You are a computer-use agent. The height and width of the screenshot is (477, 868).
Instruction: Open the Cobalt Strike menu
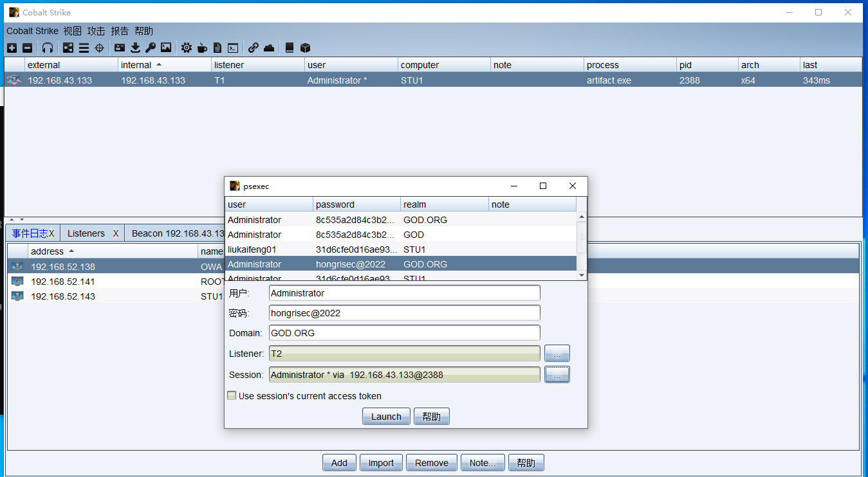point(32,31)
